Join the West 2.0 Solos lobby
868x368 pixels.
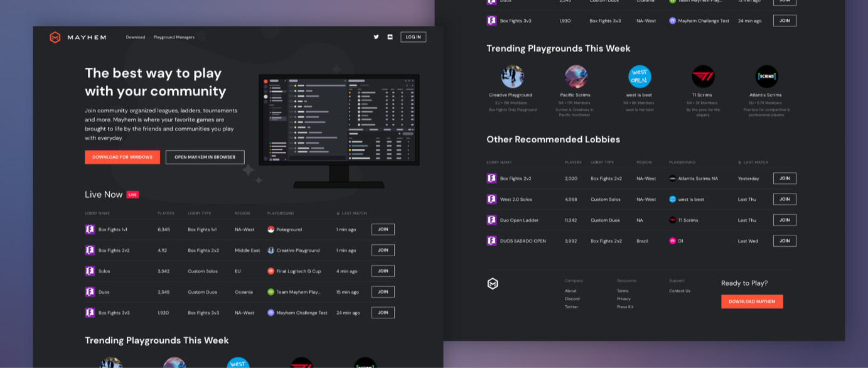tap(785, 199)
